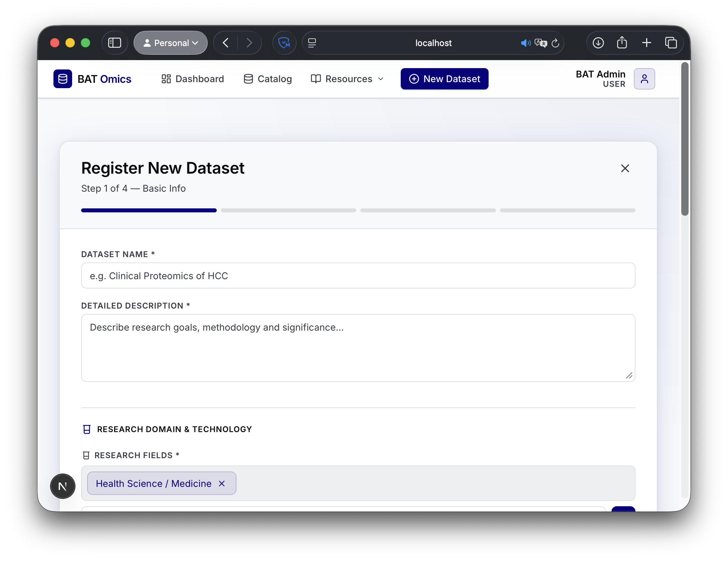The width and height of the screenshot is (728, 561).
Task: Click the third progress step bar
Action: point(428,210)
